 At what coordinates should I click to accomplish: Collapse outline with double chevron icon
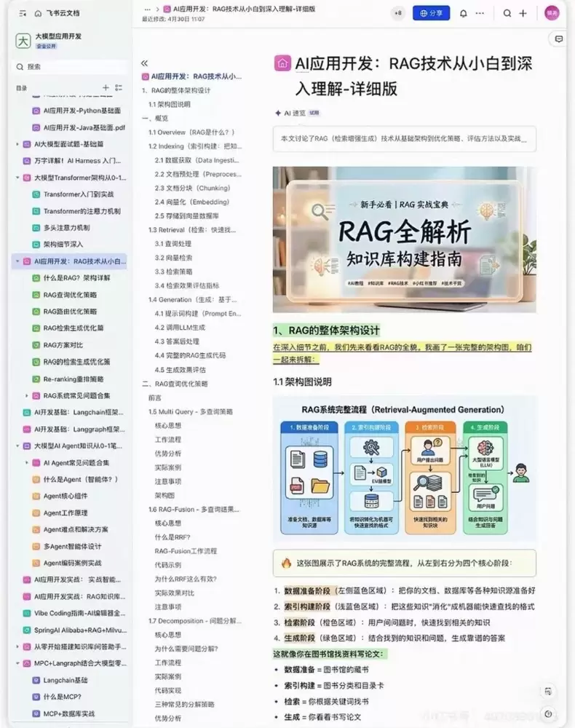coord(144,63)
